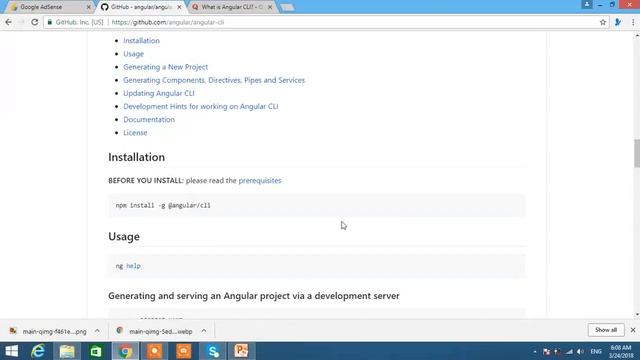Image resolution: width=640 pixels, height=360 pixels.
Task: Open the Documentation contents link
Action: [149, 120]
